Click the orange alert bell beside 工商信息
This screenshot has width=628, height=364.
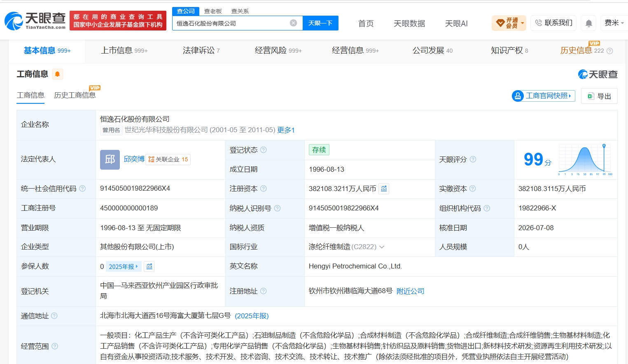click(57, 74)
